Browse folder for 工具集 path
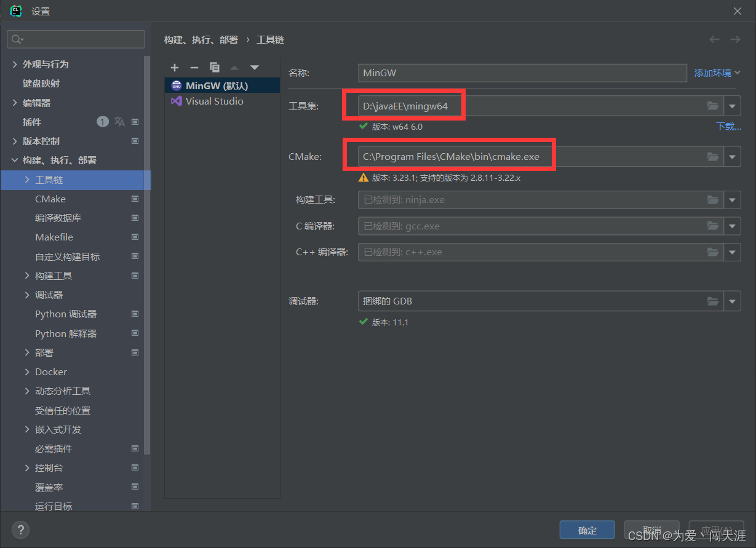The height and width of the screenshot is (548, 756). coord(713,106)
